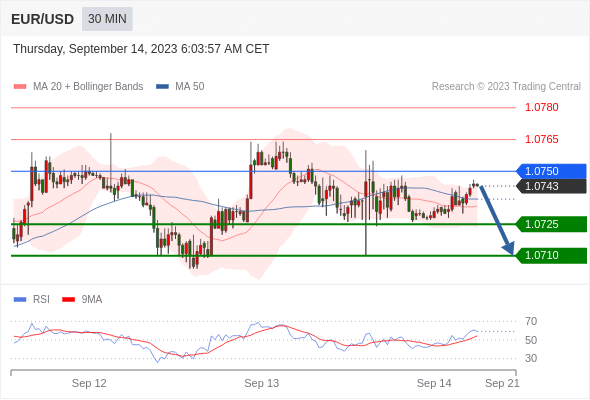This screenshot has height=400, width=590.
Task: Click the red 1.0765 resistance label
Action: pos(542,139)
